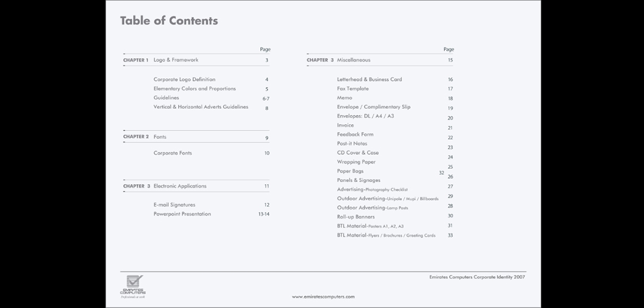Open Letterhead & Business Card entry
The width and height of the screenshot is (644, 308).
point(369,79)
